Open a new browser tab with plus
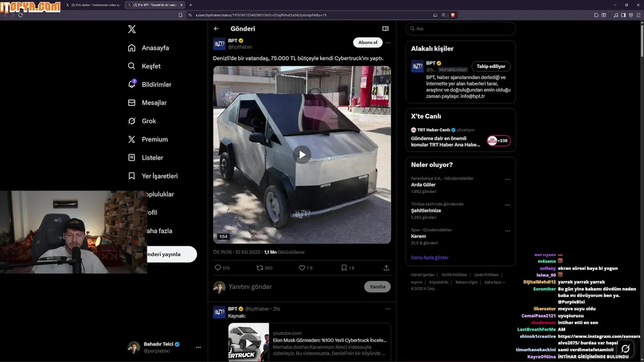Image resolution: width=644 pixels, height=362 pixels. tap(191, 5)
